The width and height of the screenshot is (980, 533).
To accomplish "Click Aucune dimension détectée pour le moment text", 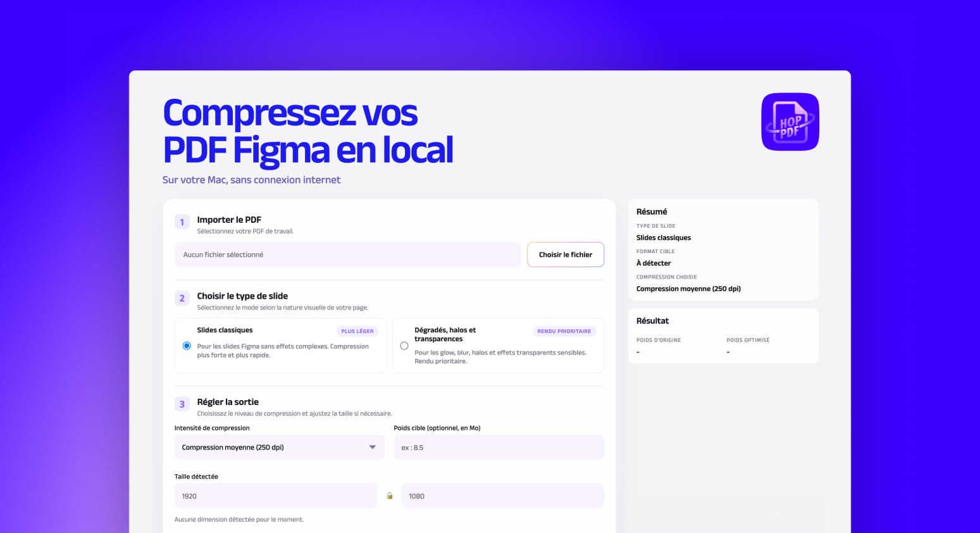I will coord(239,520).
